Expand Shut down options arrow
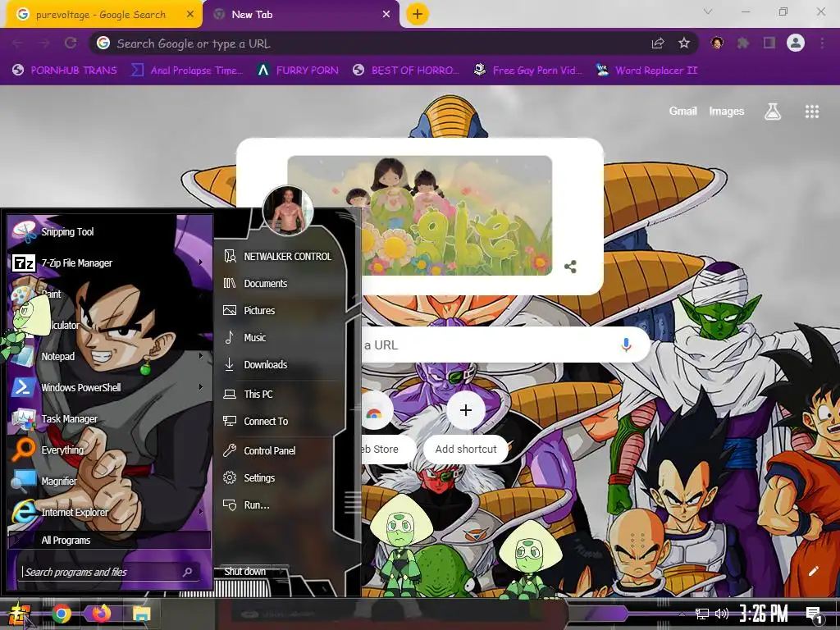The height and width of the screenshot is (630, 840). point(282,572)
